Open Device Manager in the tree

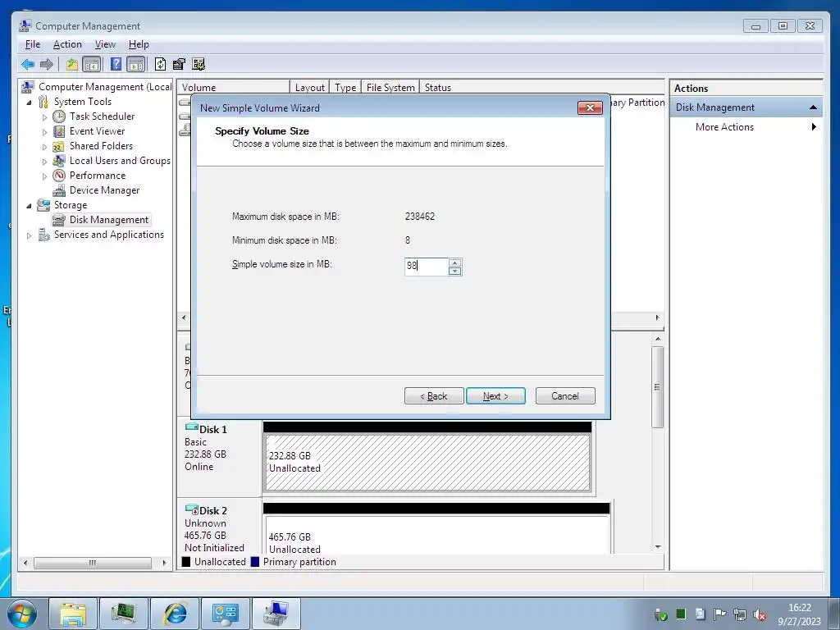(x=104, y=190)
